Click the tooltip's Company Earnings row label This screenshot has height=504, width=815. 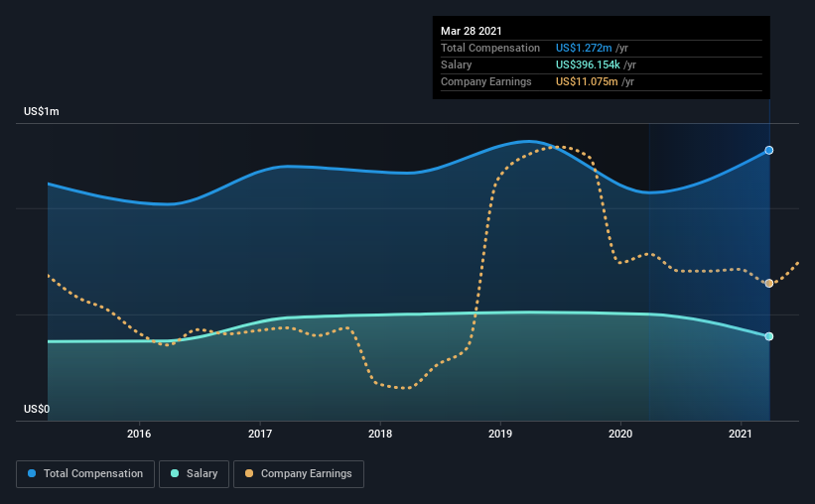coord(486,81)
